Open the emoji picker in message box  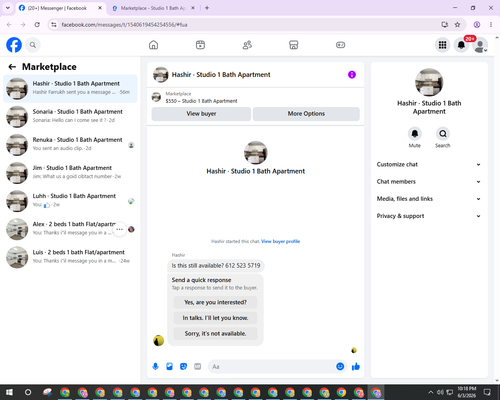[x=340, y=367]
